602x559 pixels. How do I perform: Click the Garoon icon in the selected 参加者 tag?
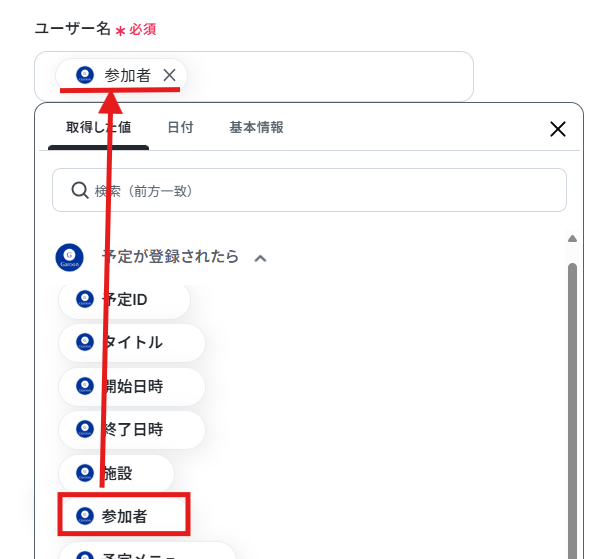point(85,75)
